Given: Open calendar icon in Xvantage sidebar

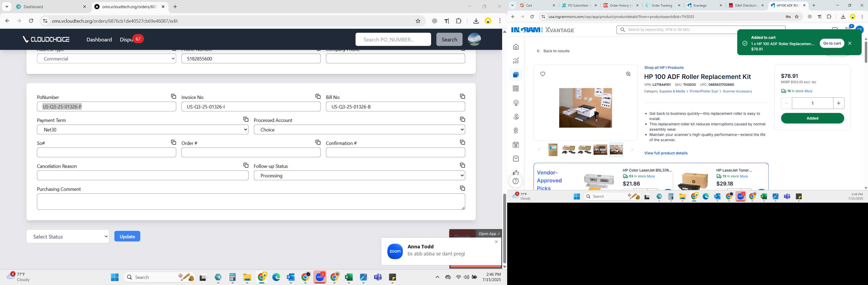Looking at the screenshot, I should coord(516,145).
